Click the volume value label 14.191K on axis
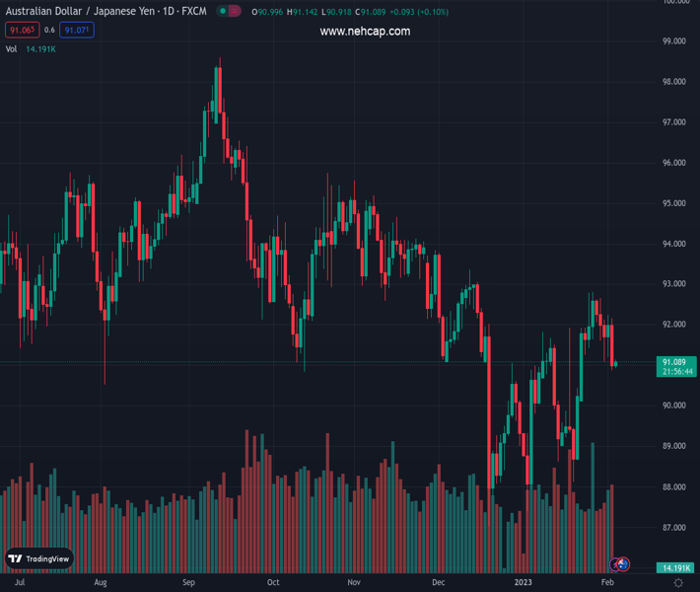This screenshot has height=592, width=700. tap(675, 568)
